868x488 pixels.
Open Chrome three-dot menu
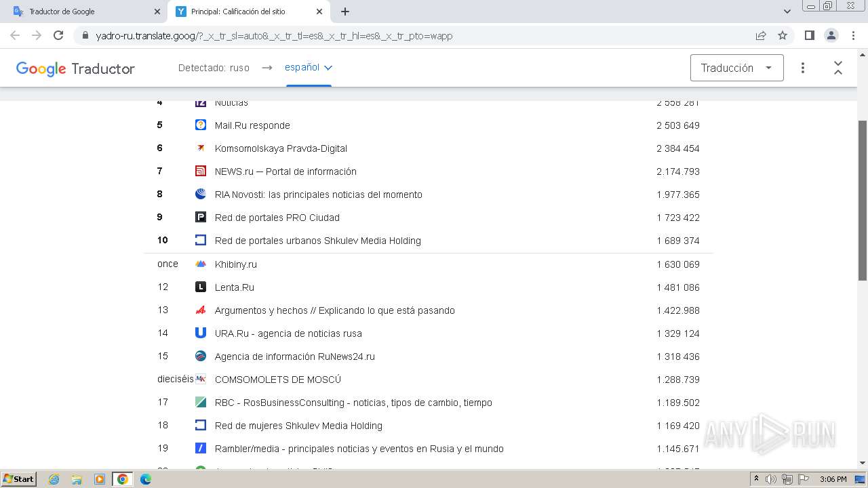pos(852,35)
